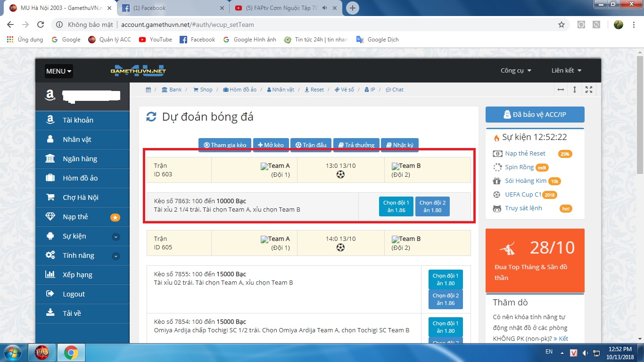The width and height of the screenshot is (644, 362).
Task: Expand Sự kiện sidebar submenu
Action: (x=116, y=237)
